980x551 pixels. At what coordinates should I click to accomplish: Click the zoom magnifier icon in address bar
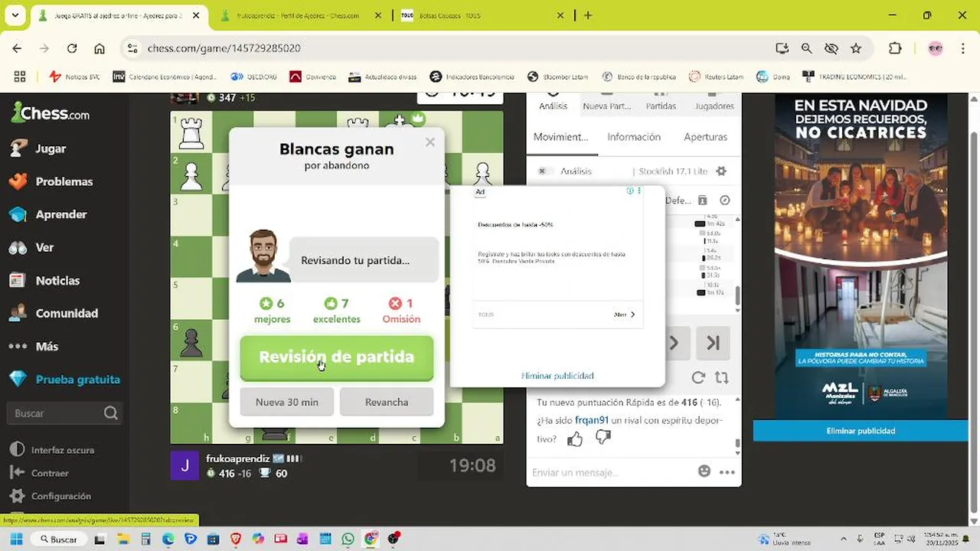tap(806, 48)
